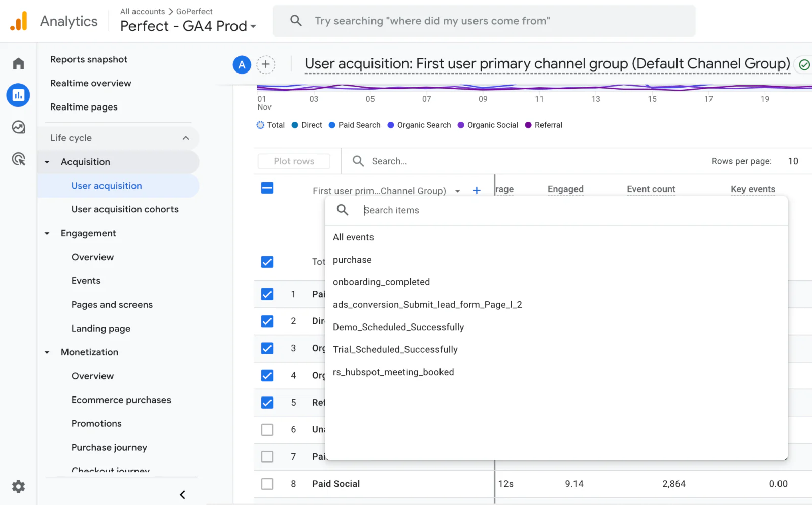Open the Home icon in sidebar
Image resolution: width=812 pixels, height=505 pixels.
point(18,63)
